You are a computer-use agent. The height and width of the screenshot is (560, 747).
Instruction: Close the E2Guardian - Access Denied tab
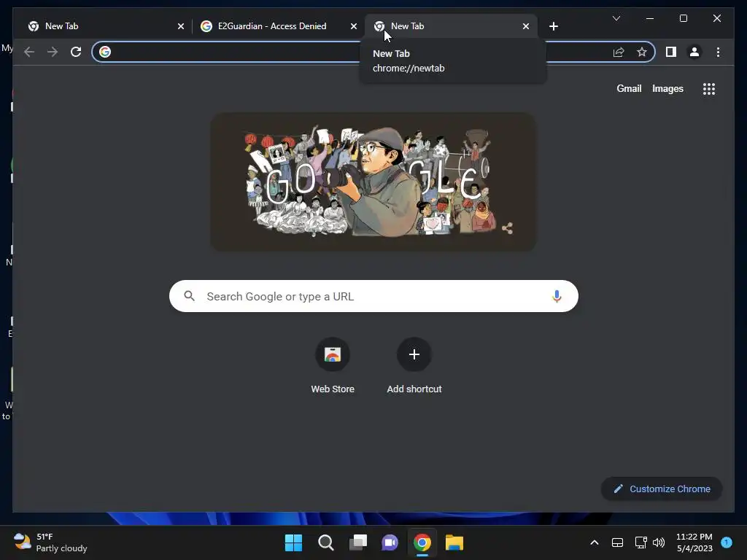pyautogui.click(x=354, y=26)
